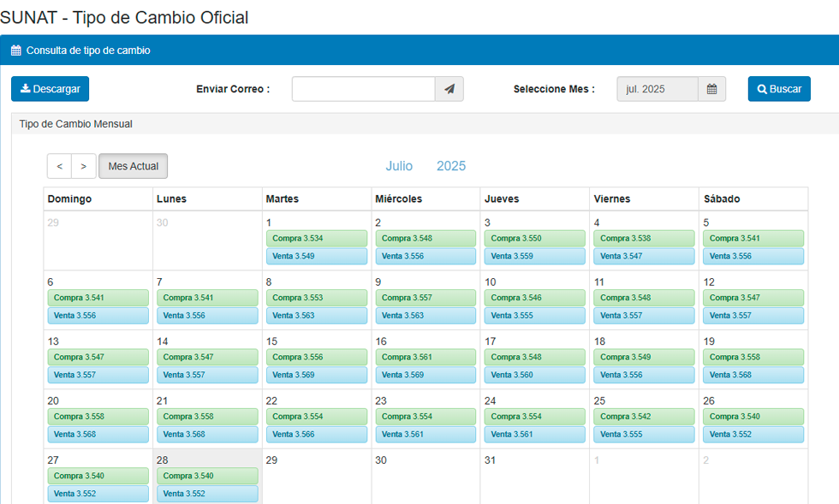This screenshot has width=839, height=504.
Task: Click Compra 3.546 on day 10
Action: 534,298
